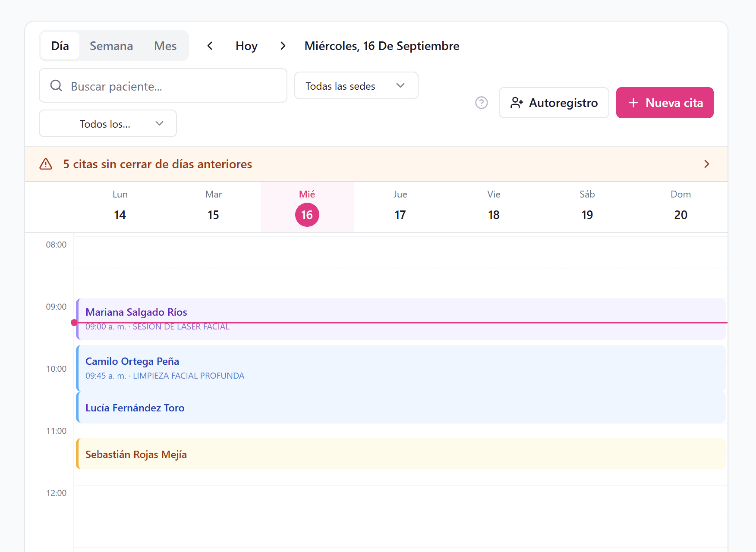Image resolution: width=756 pixels, height=552 pixels.
Task: Click LIMPIEZA FACIAL PROFUNDA appointment detail text
Action: pyautogui.click(x=189, y=376)
